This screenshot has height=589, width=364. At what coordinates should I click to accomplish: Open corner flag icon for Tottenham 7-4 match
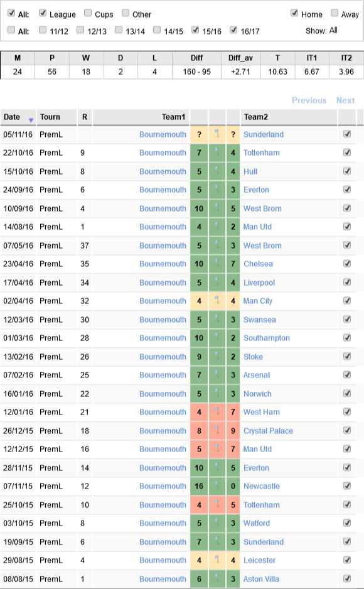pos(217,153)
